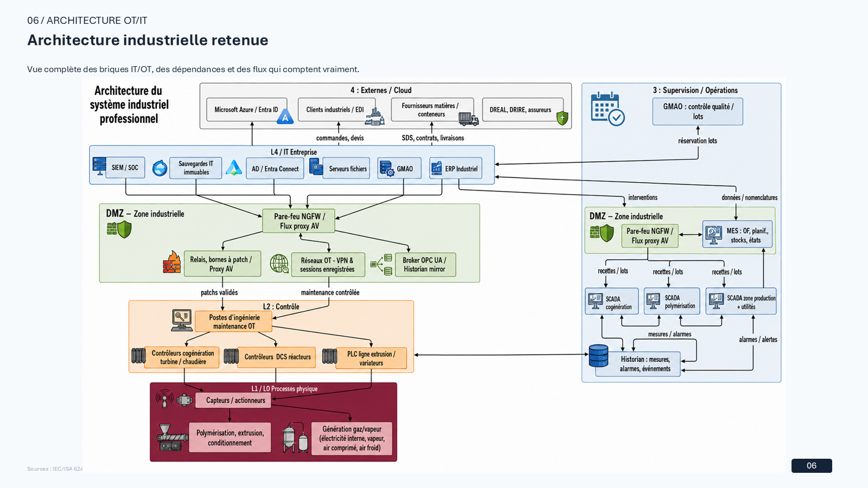Select the PLC ligne extrusion / variateurs box
Viewport: 868px width, 488px height.
[x=371, y=358]
